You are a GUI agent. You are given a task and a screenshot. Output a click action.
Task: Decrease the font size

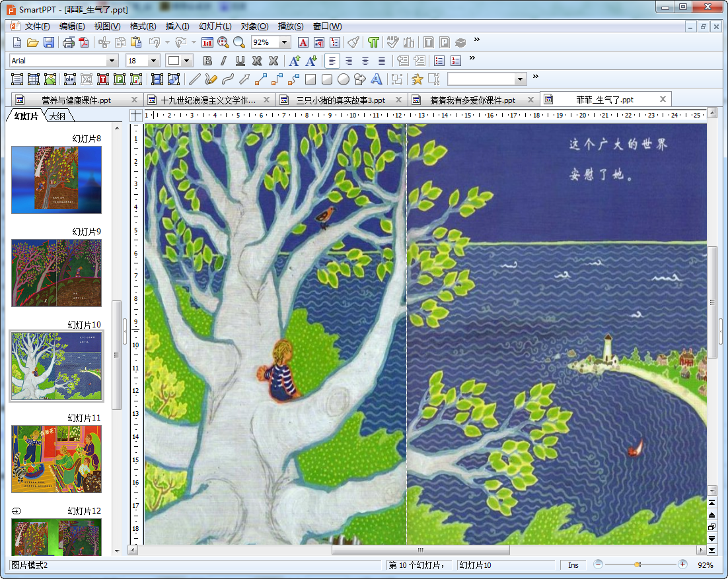point(311,61)
